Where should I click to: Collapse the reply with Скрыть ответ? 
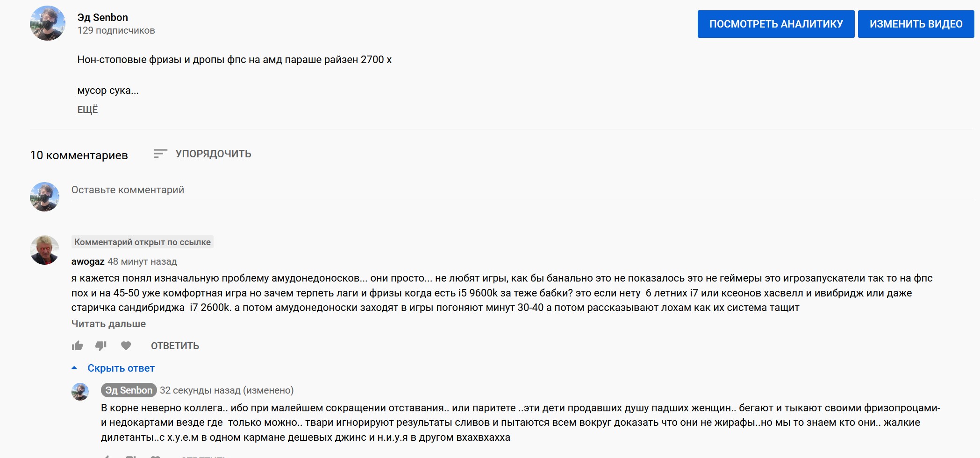pos(121,368)
